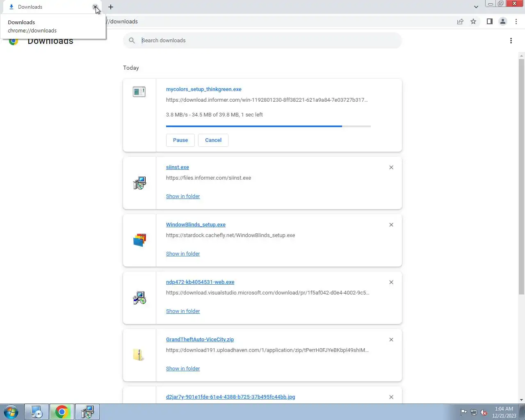Click the muted volume tray icon
Viewport: 525px width, 420px height.
(484, 412)
